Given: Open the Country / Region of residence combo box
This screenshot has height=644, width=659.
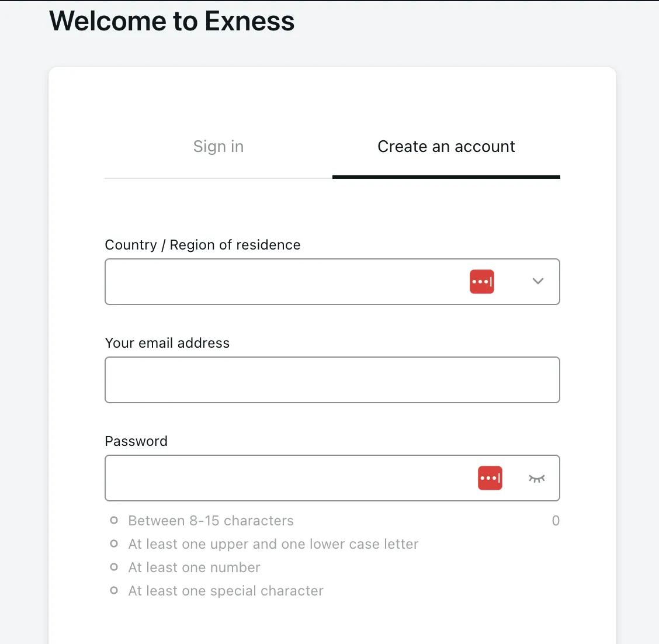Looking at the screenshot, I should [332, 282].
